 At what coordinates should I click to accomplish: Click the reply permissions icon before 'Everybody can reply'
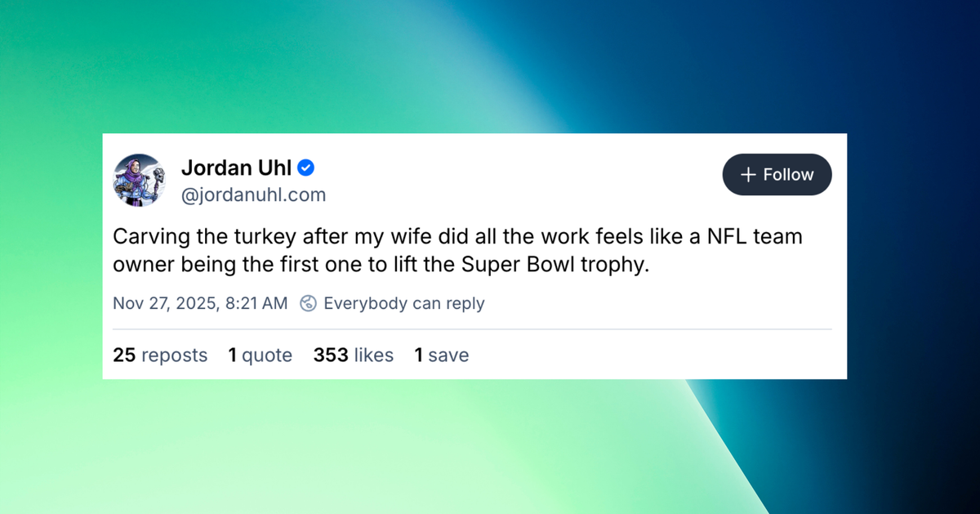tap(308, 303)
